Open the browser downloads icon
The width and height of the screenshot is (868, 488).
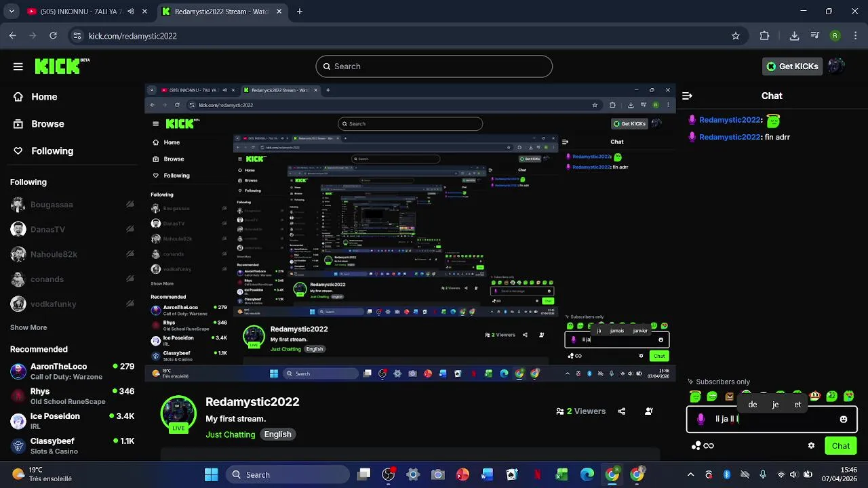(x=794, y=36)
